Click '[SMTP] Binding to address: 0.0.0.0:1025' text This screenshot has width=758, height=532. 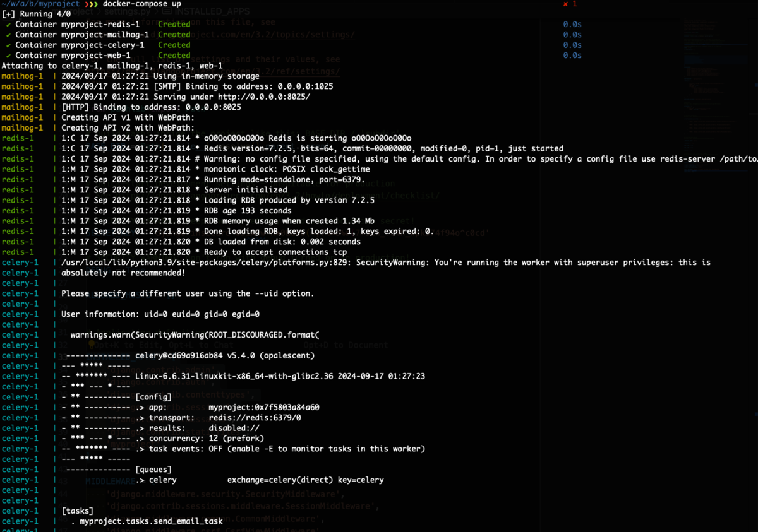click(x=243, y=86)
